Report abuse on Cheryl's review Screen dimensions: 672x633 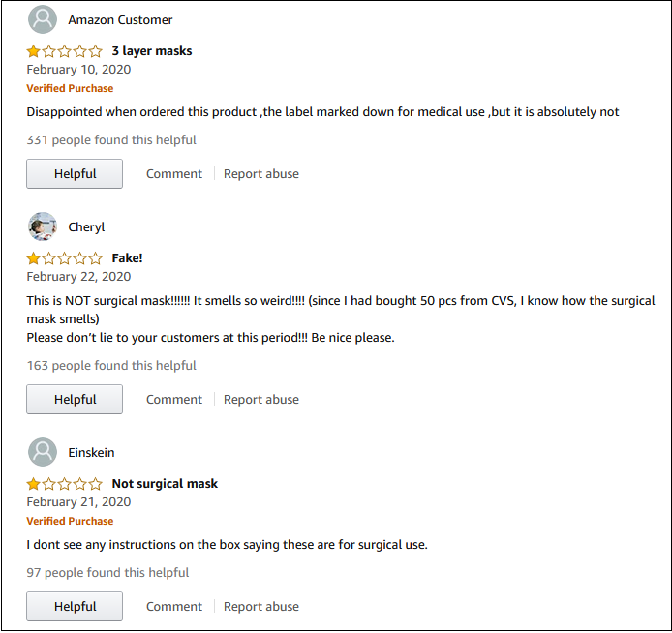click(x=261, y=400)
